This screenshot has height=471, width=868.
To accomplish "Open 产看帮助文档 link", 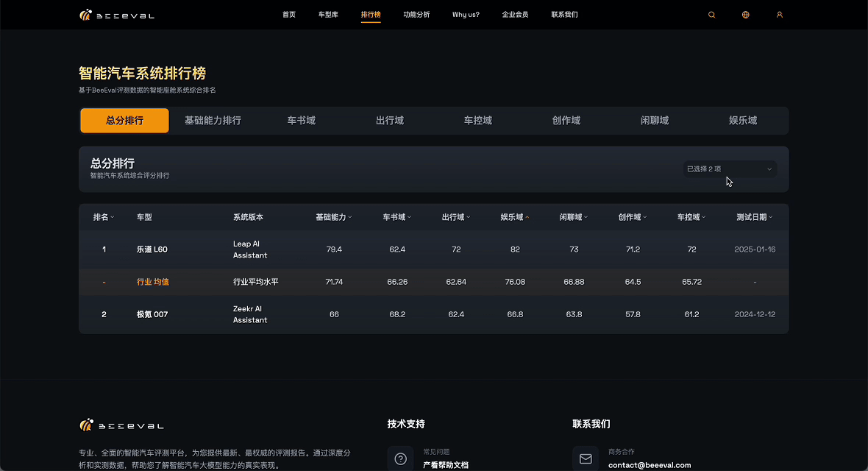I will point(446,465).
